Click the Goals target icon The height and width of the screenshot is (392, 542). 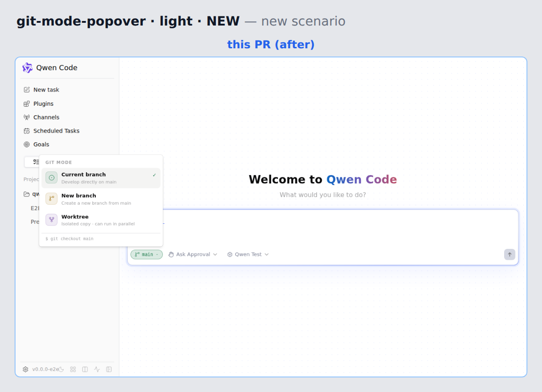(x=26, y=144)
